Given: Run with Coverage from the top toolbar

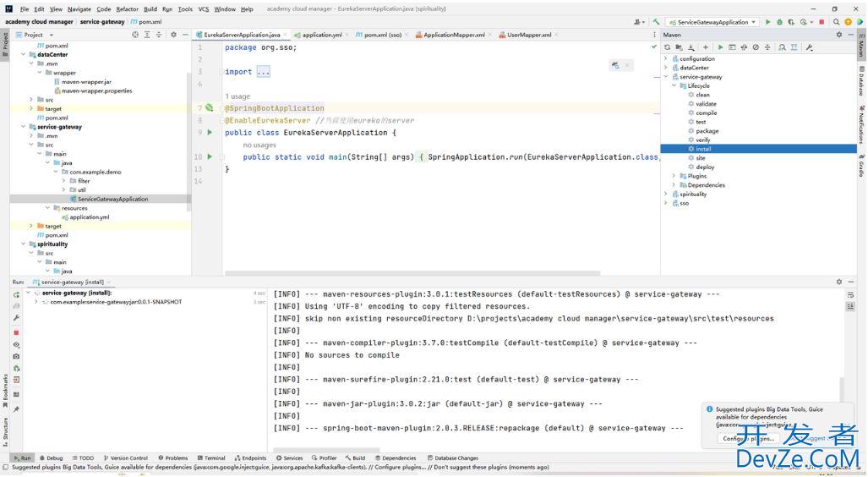Looking at the screenshot, I should tap(791, 22).
